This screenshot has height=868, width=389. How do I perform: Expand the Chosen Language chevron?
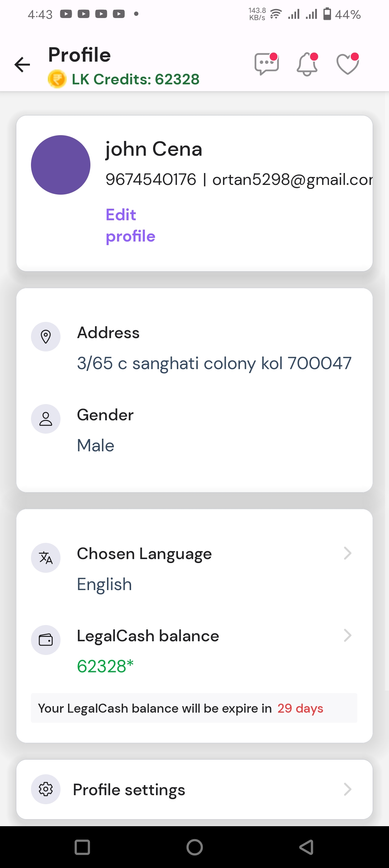(347, 553)
